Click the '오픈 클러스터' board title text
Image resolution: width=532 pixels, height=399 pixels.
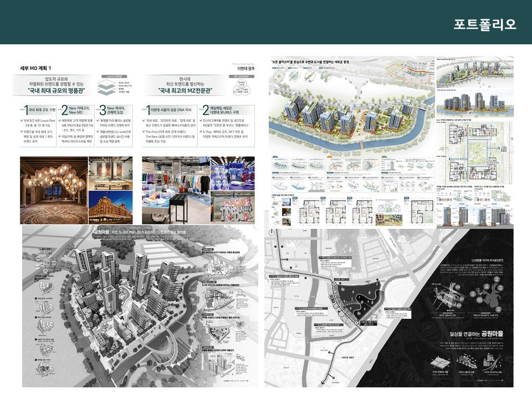[x=310, y=62]
